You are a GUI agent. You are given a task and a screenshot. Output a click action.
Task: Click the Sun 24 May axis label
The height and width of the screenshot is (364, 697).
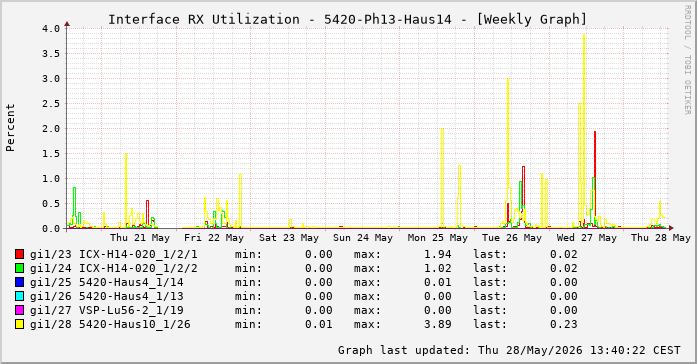pyautogui.click(x=363, y=238)
